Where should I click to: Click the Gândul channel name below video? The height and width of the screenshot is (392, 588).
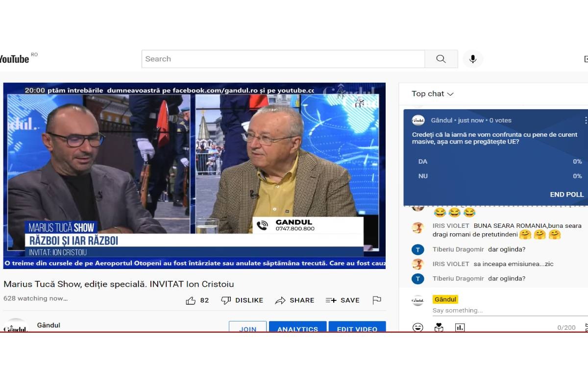[49, 325]
